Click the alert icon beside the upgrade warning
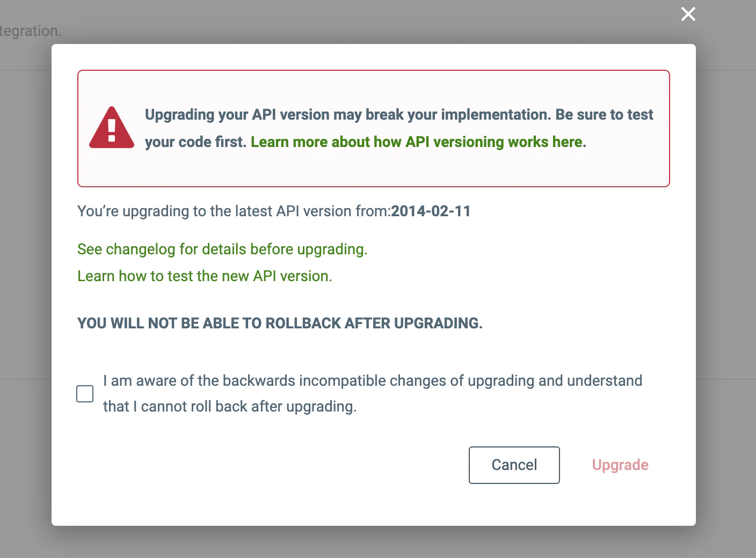The image size is (756, 558). [112, 127]
